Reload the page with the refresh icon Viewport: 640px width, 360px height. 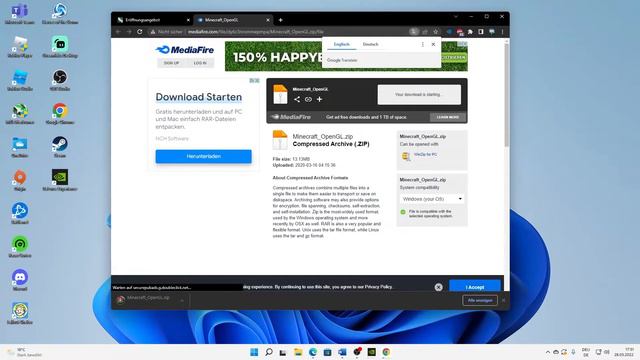140,31
